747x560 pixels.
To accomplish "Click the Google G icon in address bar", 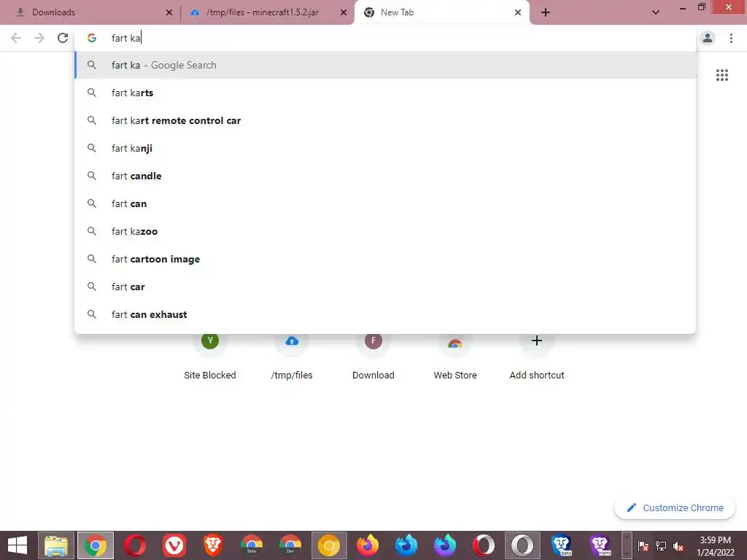I will pos(92,38).
